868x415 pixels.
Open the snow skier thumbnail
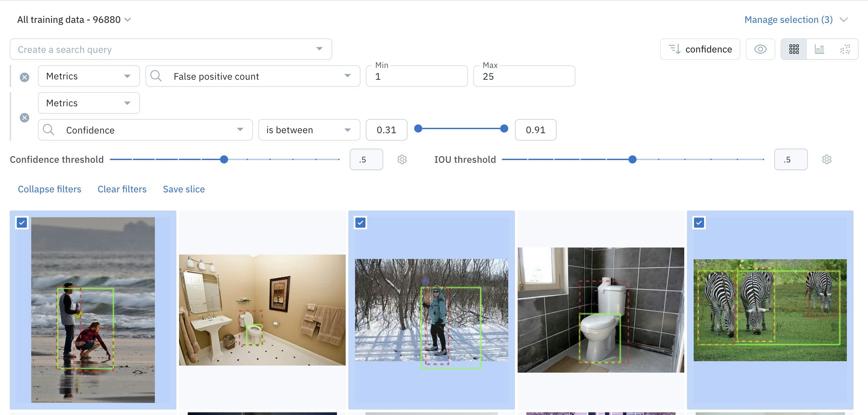pyautogui.click(x=431, y=310)
